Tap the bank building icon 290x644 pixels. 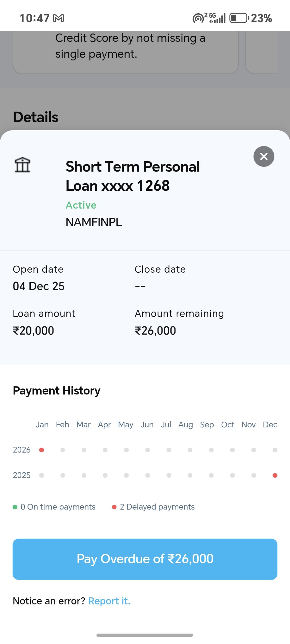[22, 165]
